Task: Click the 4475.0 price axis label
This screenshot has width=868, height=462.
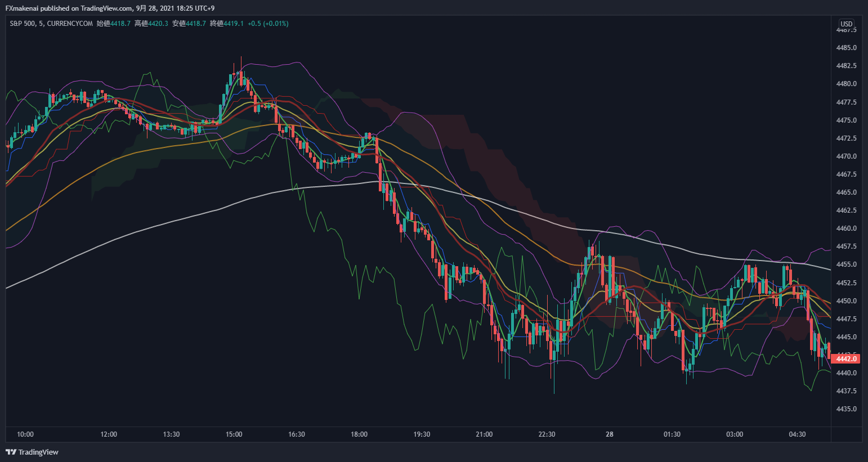Action: (846, 120)
